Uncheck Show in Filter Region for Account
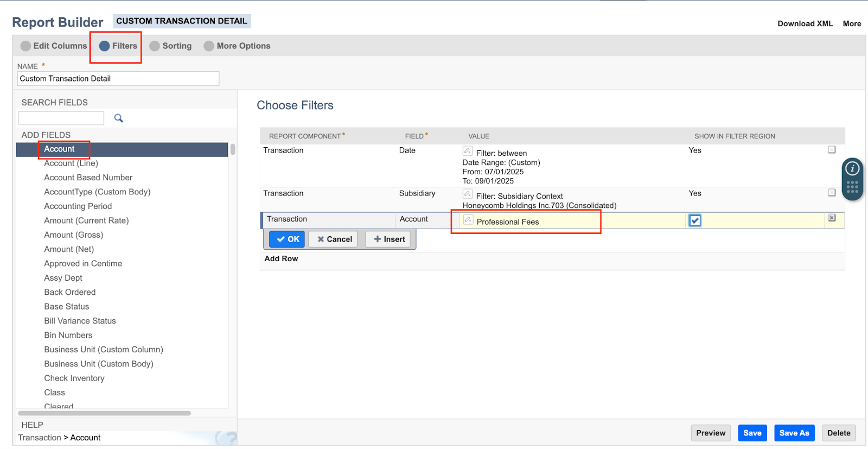 (x=694, y=220)
